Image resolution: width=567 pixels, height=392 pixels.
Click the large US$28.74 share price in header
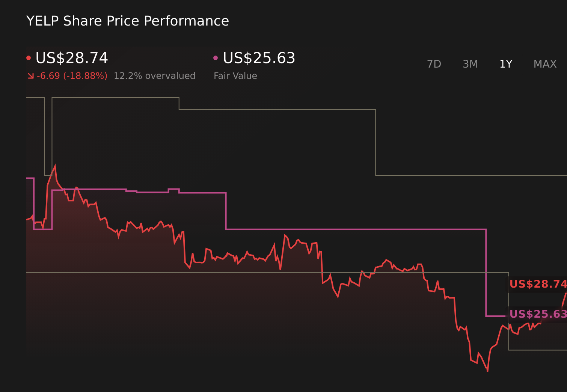(x=72, y=58)
